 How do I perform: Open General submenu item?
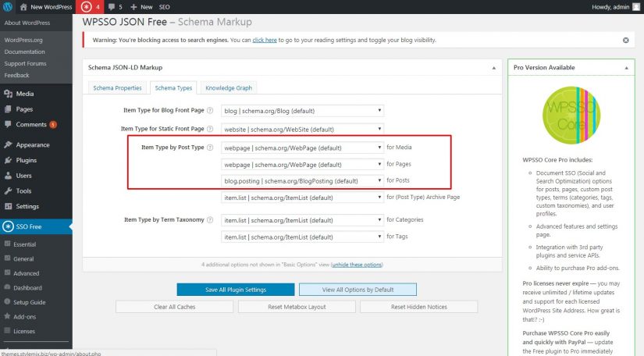point(23,258)
